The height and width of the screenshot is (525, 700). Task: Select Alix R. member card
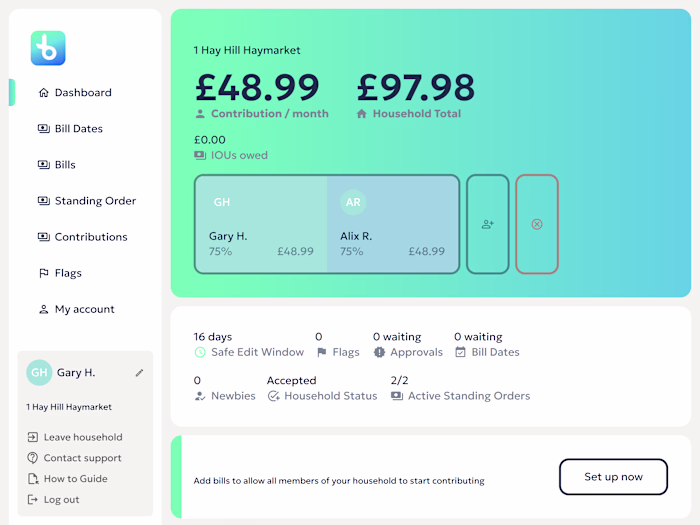pos(393,224)
